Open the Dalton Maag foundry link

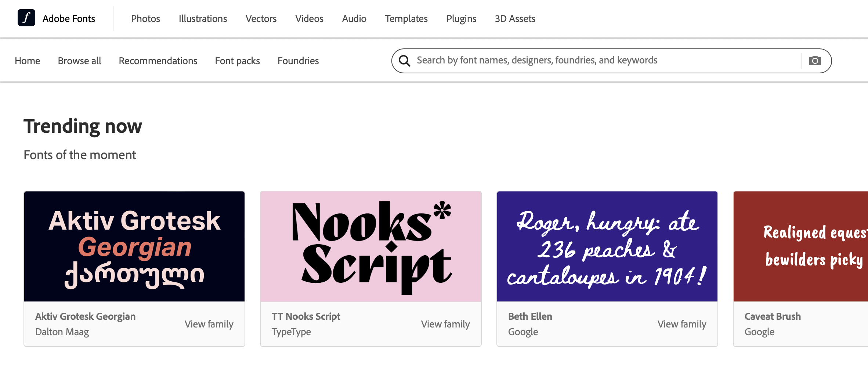62,332
